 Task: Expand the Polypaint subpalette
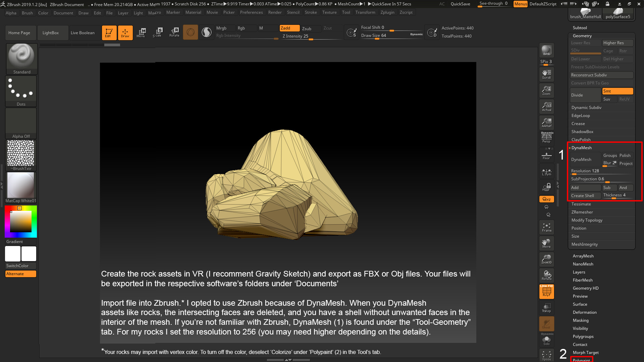pyautogui.click(x=582, y=360)
